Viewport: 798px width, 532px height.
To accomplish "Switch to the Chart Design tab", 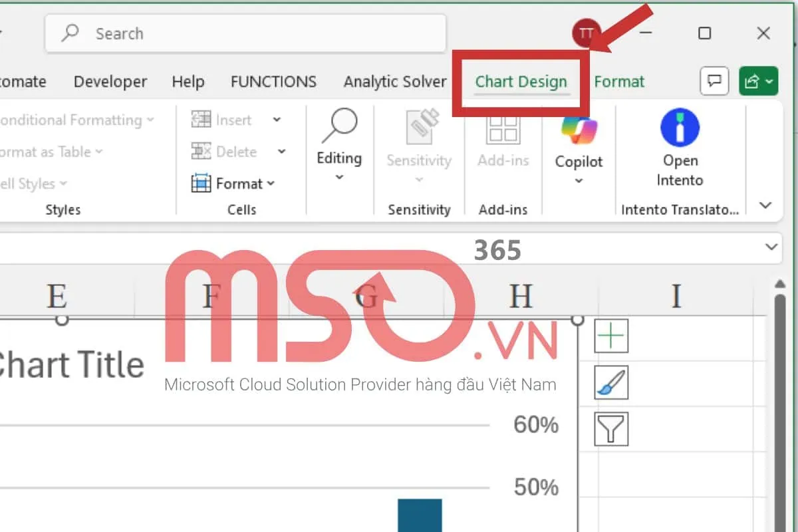I will (521, 81).
